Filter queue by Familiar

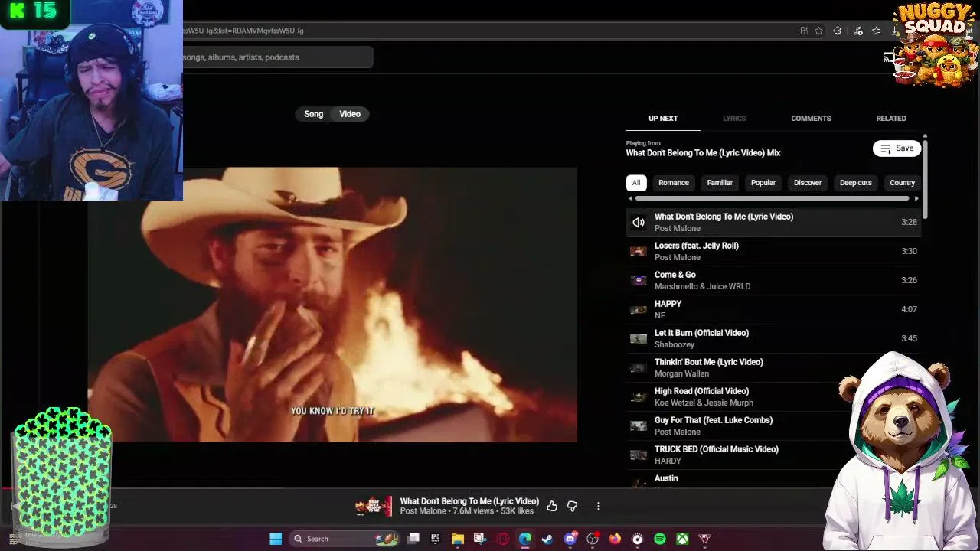tap(720, 183)
